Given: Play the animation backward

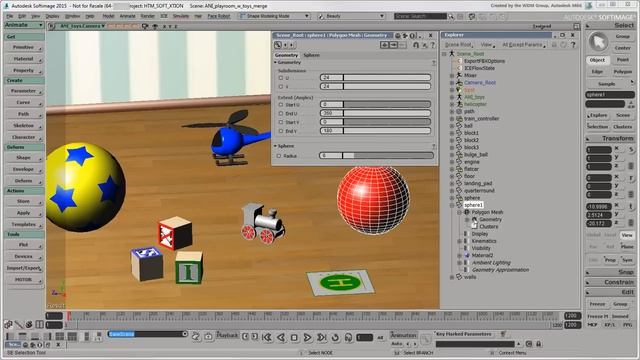Looking at the screenshot, I should point(281,338).
